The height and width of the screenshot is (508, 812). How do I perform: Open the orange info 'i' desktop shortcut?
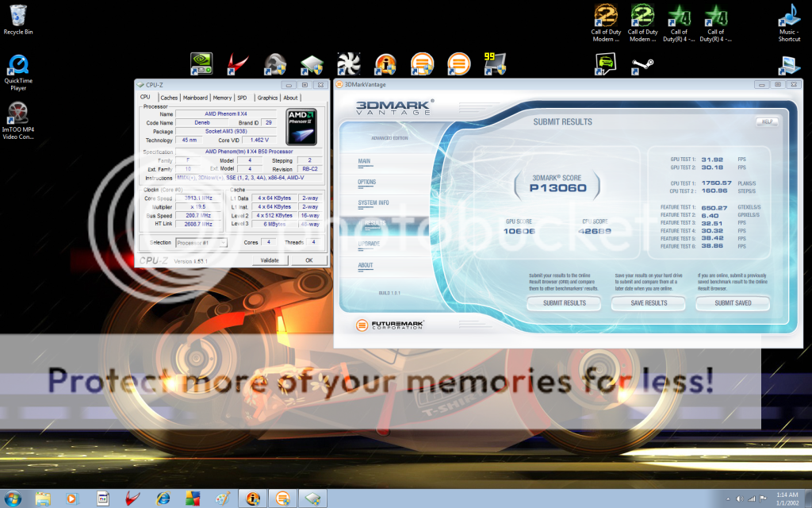[385, 64]
